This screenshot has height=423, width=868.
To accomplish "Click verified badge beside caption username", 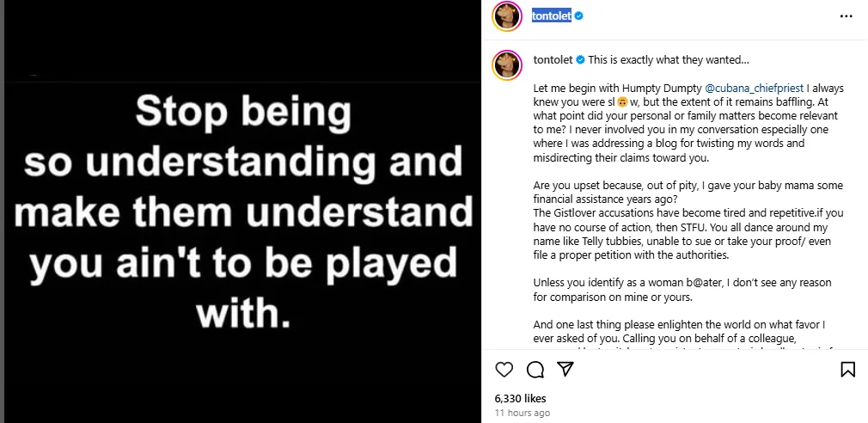I will (x=581, y=60).
